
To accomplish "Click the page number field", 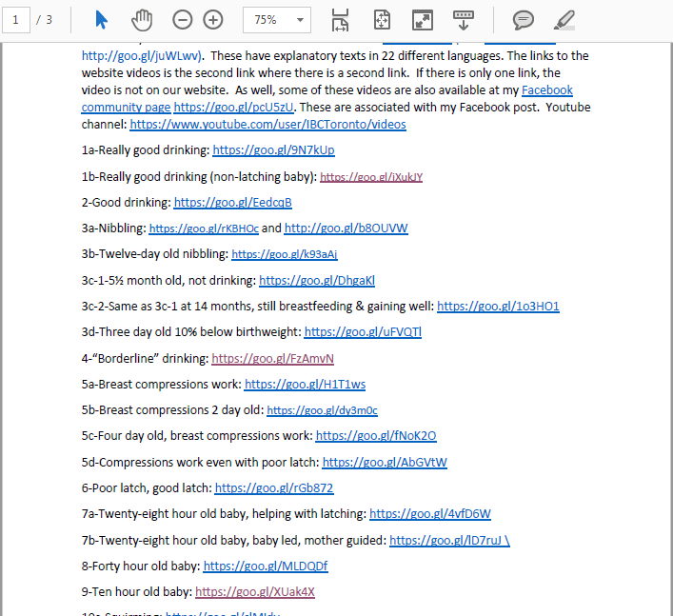I will [16, 20].
